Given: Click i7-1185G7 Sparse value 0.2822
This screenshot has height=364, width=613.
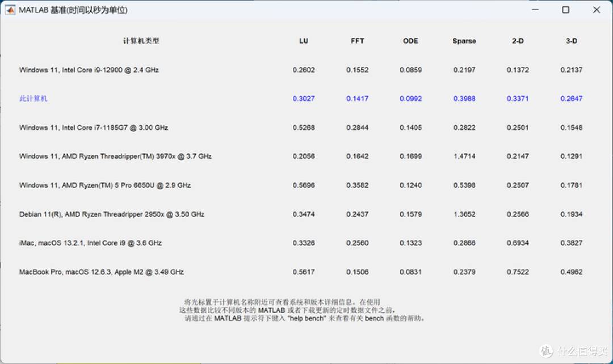Looking at the screenshot, I should [x=464, y=128].
